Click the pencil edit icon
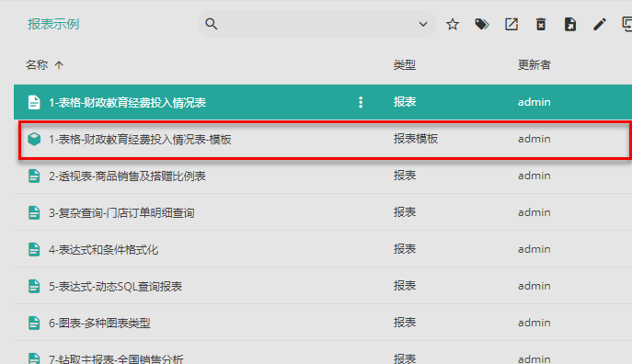The image size is (632, 364). (600, 24)
